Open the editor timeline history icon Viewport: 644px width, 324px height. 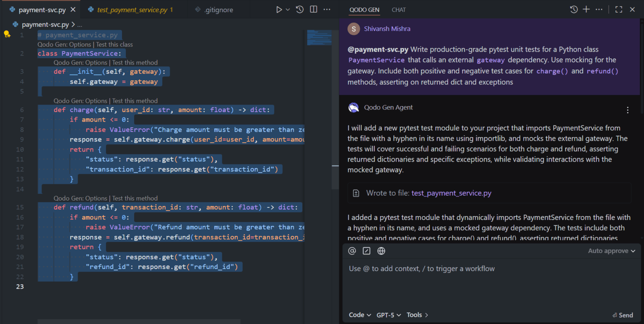coord(299,9)
